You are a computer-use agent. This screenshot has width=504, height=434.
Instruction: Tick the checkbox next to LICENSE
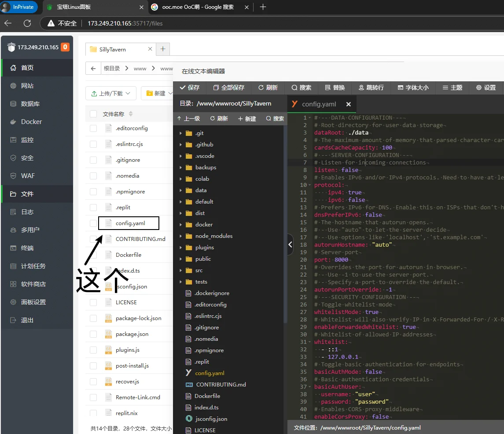pyautogui.click(x=93, y=303)
